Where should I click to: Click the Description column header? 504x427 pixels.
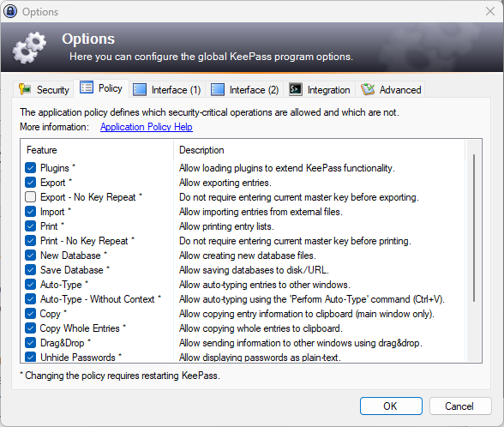[320, 150]
